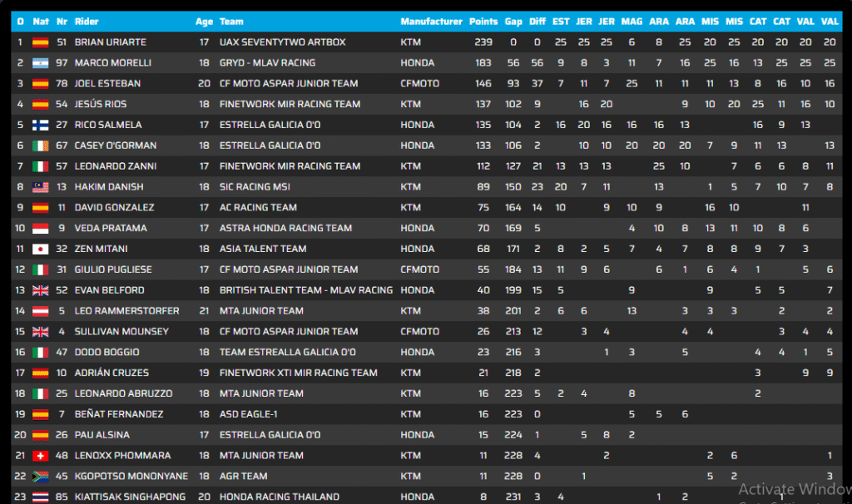Click the Japan flag beside Zen Mitani
Screen dimensions: 852x504
(40, 249)
